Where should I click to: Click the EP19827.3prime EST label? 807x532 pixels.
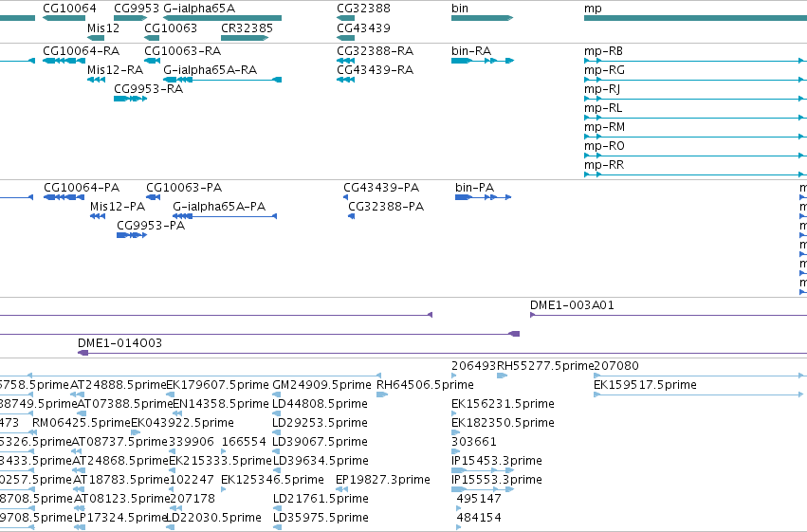coord(383,480)
